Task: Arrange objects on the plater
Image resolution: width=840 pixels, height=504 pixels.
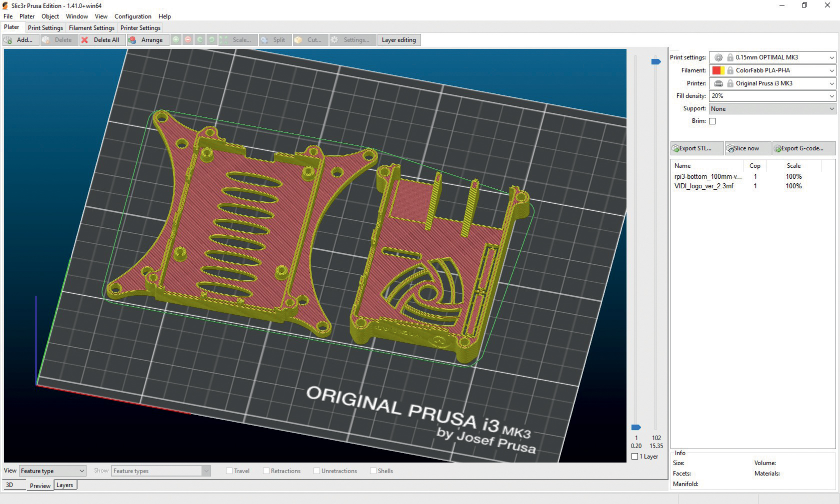Action: tap(147, 40)
